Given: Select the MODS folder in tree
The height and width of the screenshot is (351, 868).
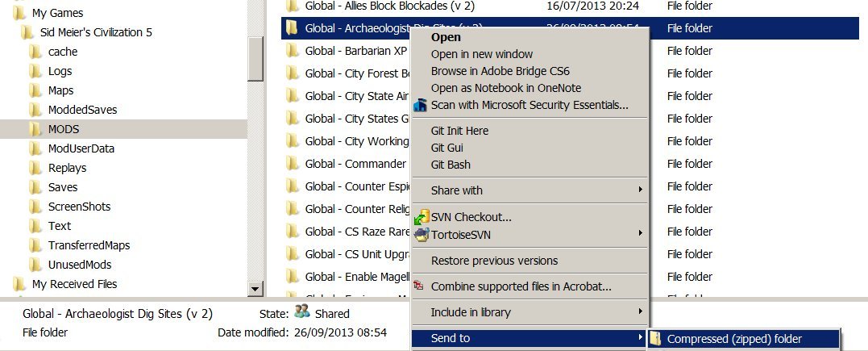Looking at the screenshot, I should [x=64, y=129].
